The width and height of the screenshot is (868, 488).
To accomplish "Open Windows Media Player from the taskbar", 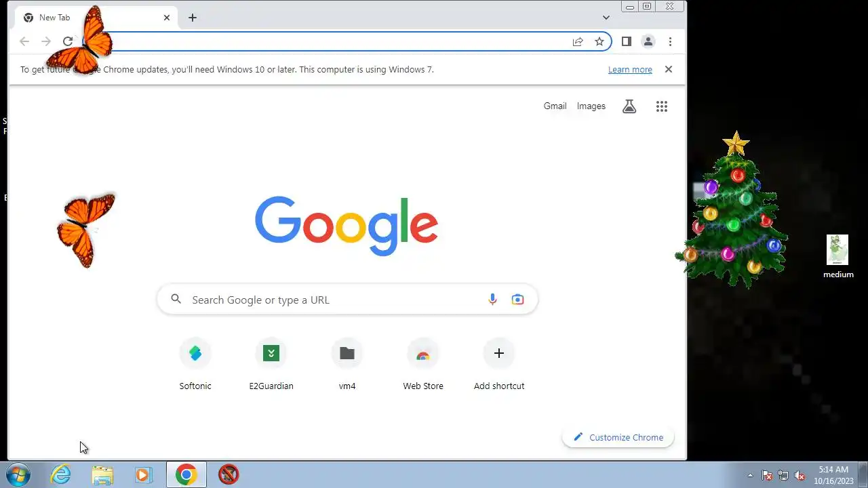I will click(x=143, y=474).
